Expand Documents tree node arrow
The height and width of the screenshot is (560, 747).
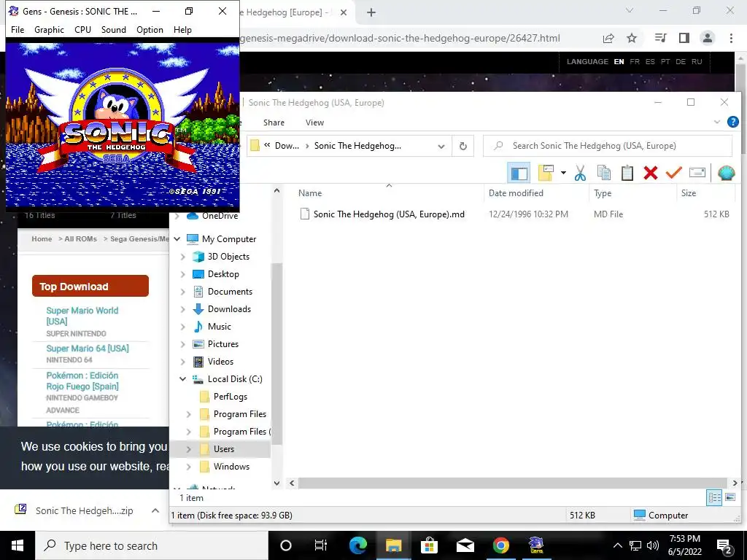pos(183,292)
